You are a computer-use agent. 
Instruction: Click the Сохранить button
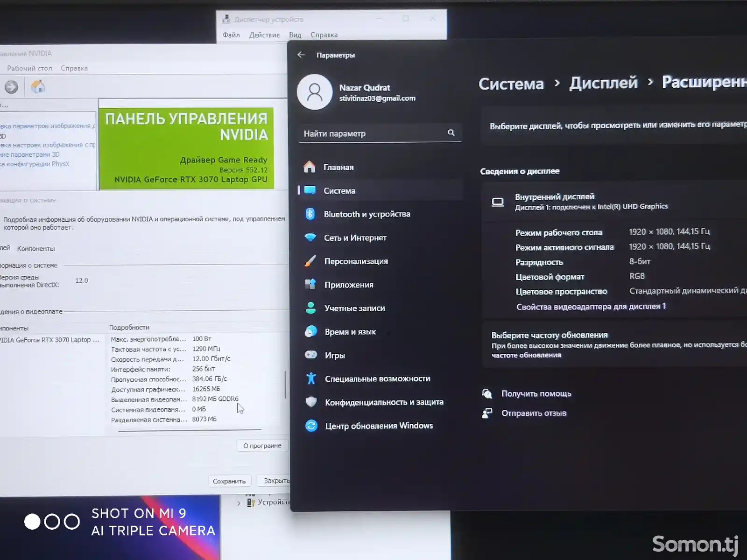click(229, 481)
